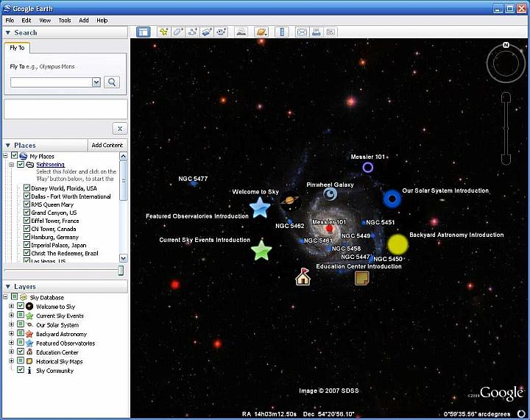This screenshot has width=530, height=420.
Task: Collapse the Places panel triangle
Action: [8, 145]
